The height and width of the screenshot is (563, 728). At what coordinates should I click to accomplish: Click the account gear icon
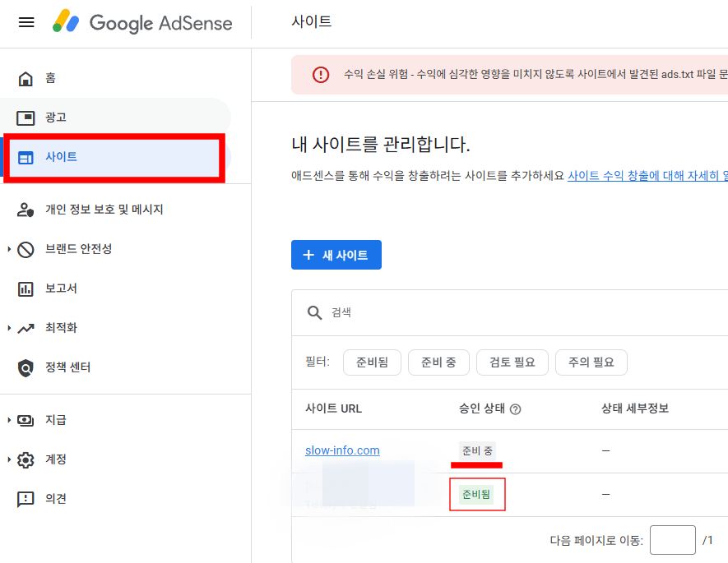tap(26, 460)
